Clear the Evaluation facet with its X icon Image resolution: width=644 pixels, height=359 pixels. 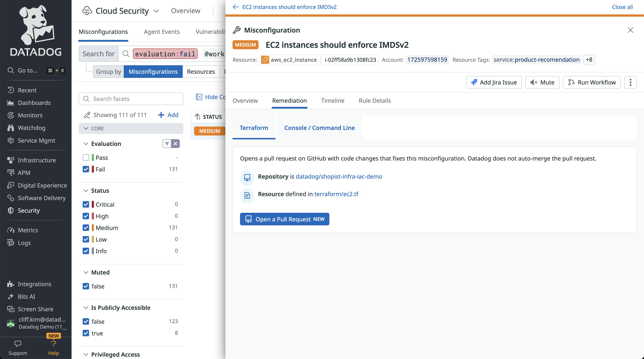point(175,144)
